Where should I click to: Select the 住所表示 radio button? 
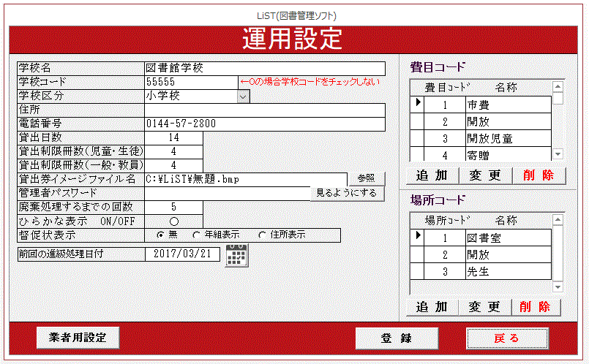(x=262, y=235)
